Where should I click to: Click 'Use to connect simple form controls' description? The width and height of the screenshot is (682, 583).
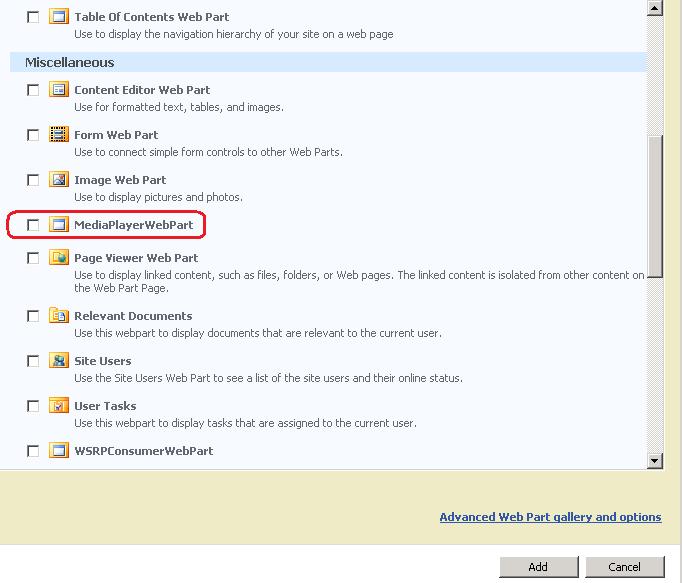[x=208, y=152]
